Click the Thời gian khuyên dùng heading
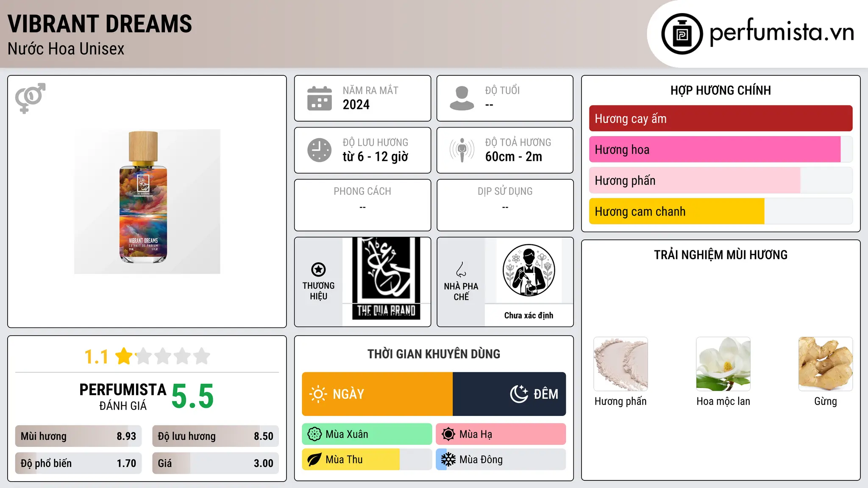This screenshot has width=868, height=488. click(434, 354)
